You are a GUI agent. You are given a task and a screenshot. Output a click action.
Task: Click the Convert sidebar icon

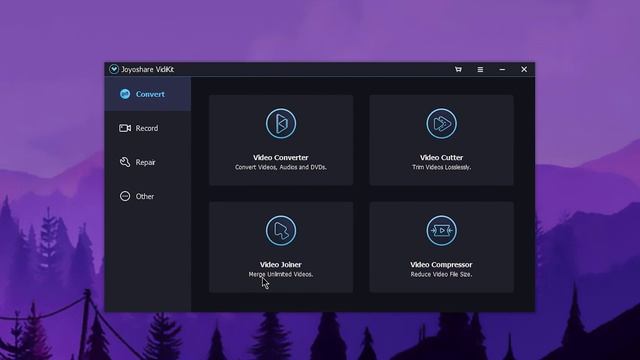pos(125,94)
